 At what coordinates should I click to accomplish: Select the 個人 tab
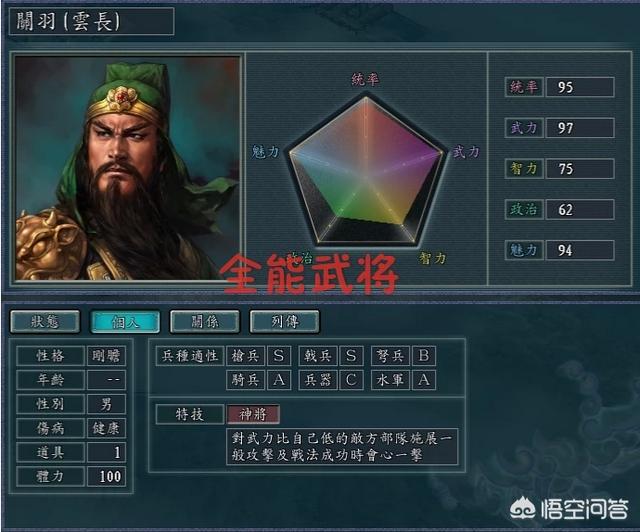tap(125, 322)
